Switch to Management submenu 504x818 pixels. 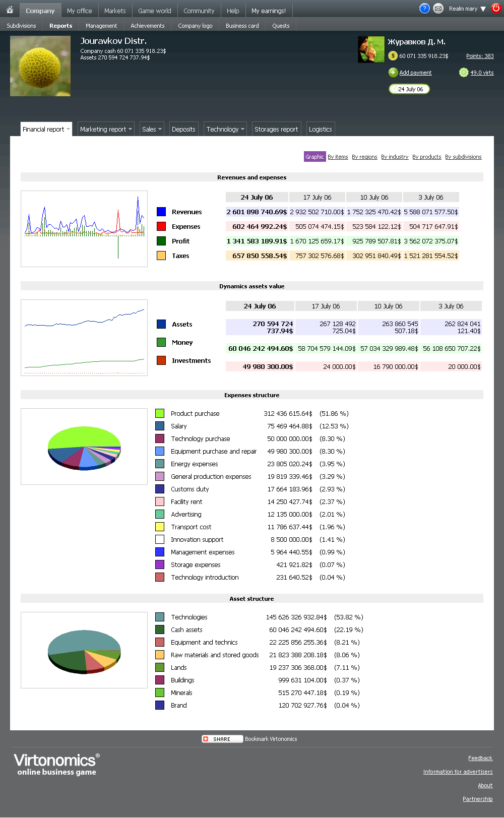tap(101, 26)
